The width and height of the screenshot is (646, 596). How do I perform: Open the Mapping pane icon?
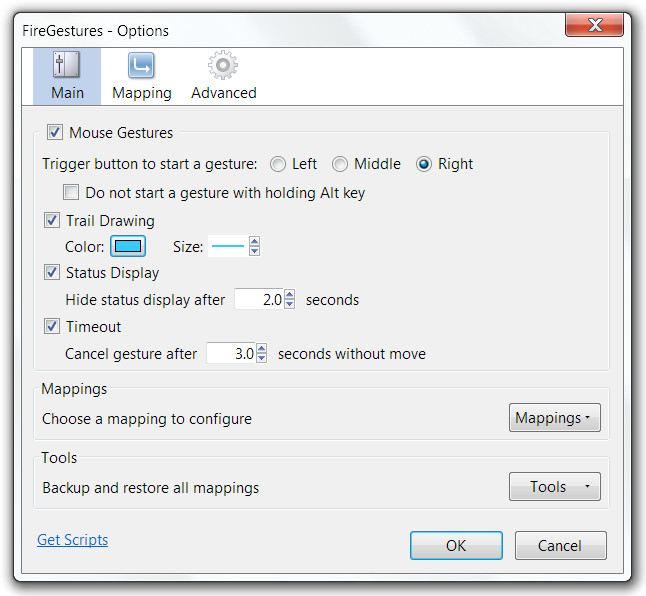[141, 76]
